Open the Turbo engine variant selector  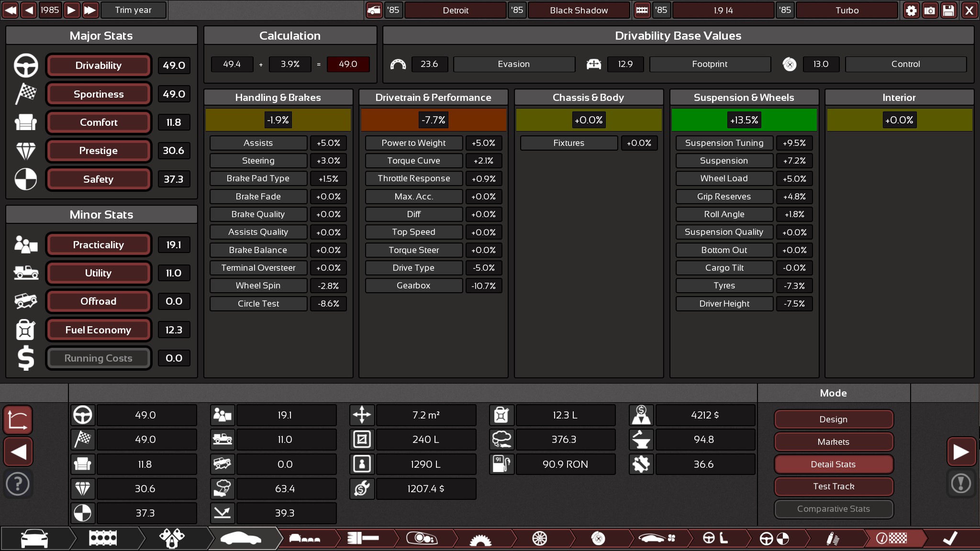(846, 10)
